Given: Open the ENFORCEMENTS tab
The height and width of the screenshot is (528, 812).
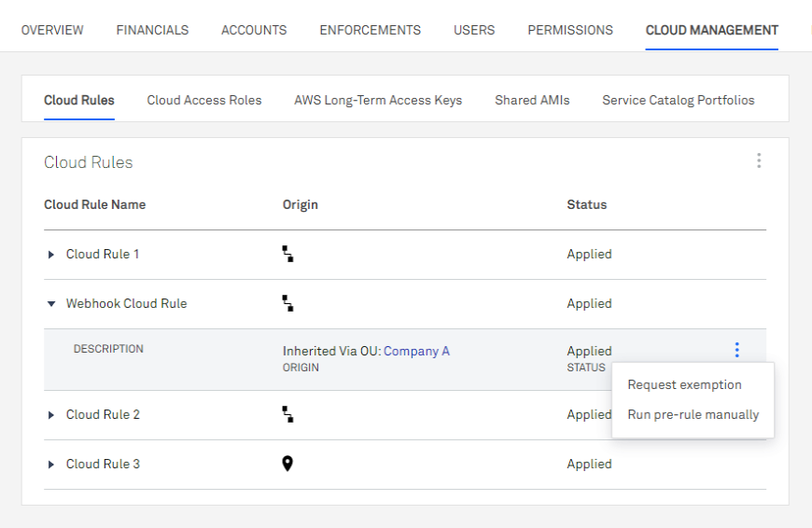Looking at the screenshot, I should point(371,30).
